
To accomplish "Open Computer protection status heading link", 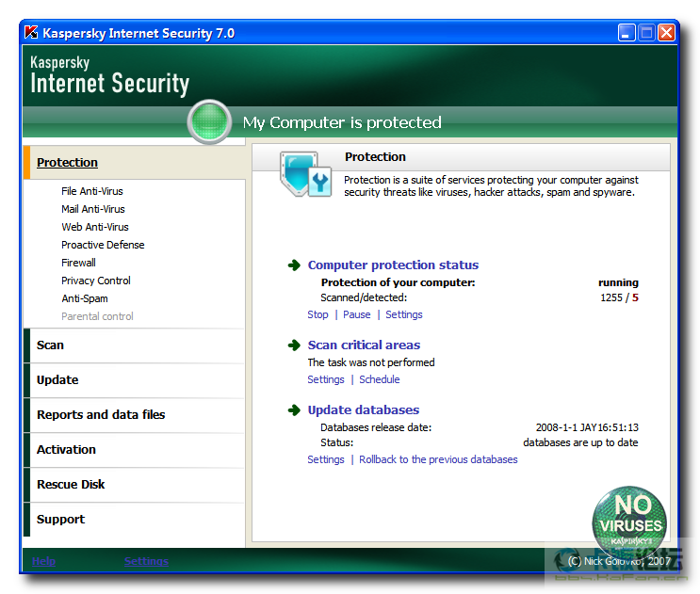I will 393,265.
